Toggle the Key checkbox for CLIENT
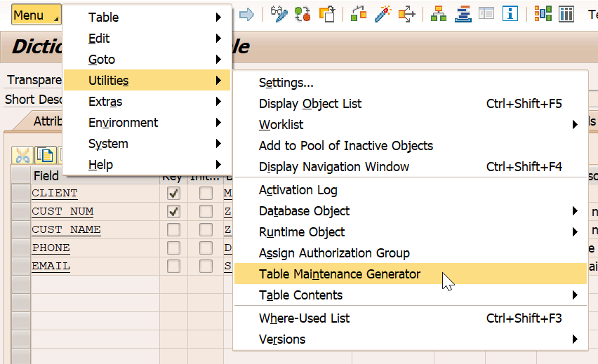The image size is (598, 364). coord(173,194)
